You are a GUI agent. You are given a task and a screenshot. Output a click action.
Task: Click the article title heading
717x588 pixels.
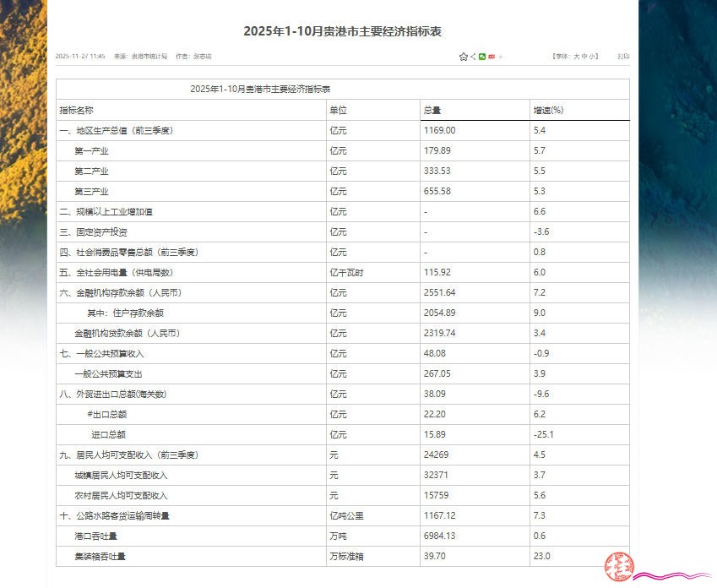coord(342,31)
